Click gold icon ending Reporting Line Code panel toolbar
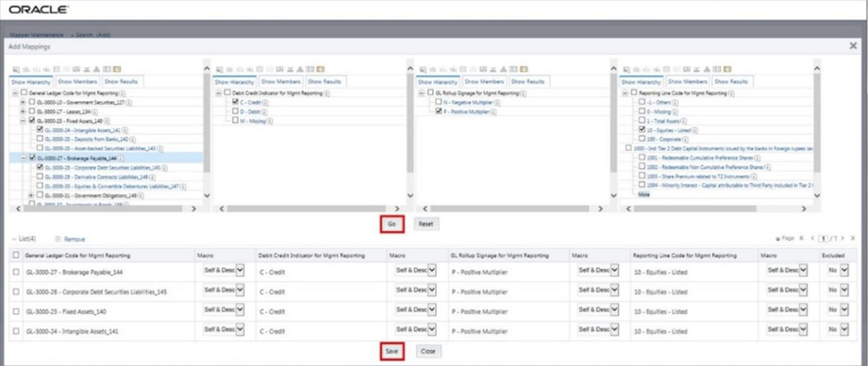Screen dimensions: 868x366 click(x=728, y=69)
